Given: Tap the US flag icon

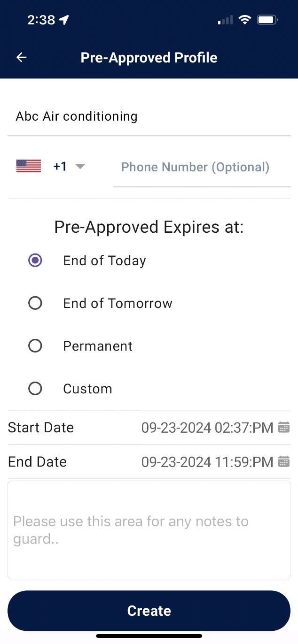Looking at the screenshot, I should click(x=29, y=166).
